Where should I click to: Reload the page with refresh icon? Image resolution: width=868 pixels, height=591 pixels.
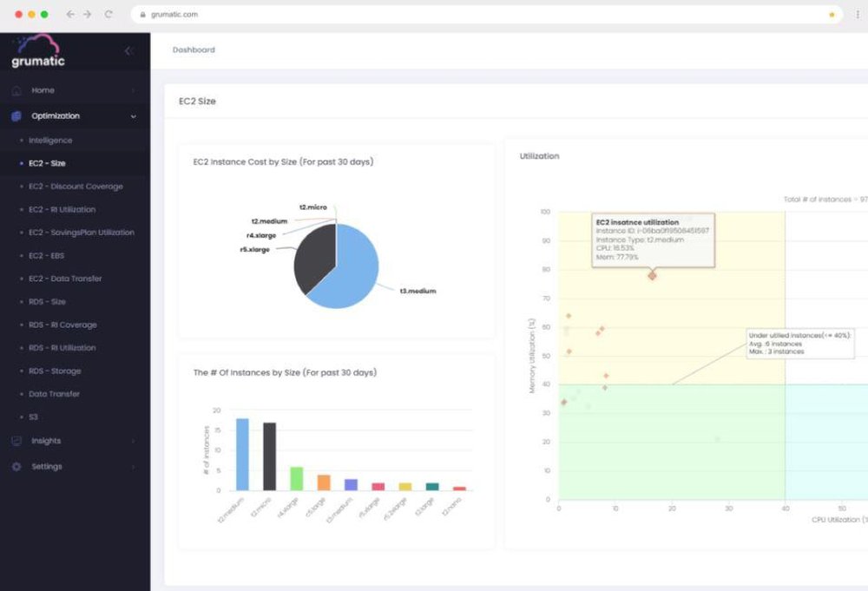point(108,15)
